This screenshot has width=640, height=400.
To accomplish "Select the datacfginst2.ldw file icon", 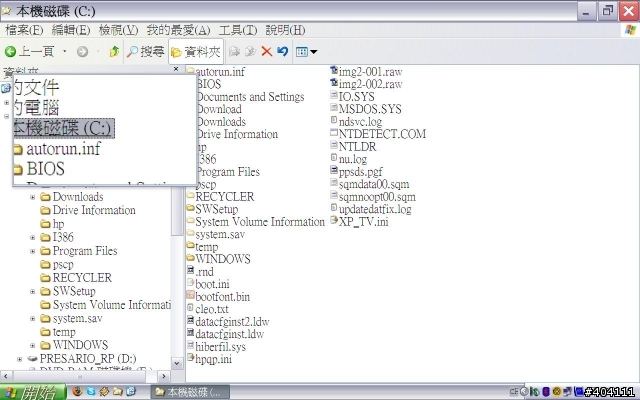I will pos(190,320).
